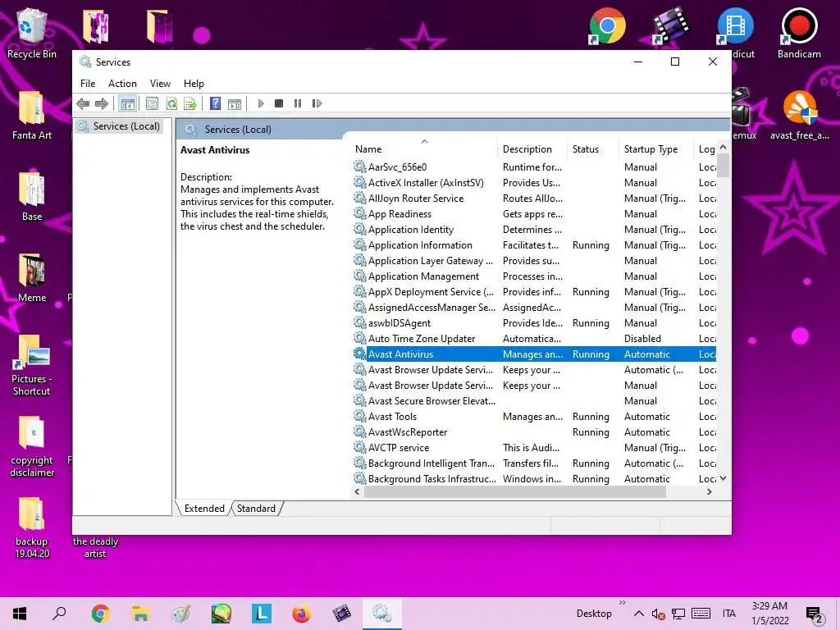Click the taskbar Search magnifier icon

59,614
